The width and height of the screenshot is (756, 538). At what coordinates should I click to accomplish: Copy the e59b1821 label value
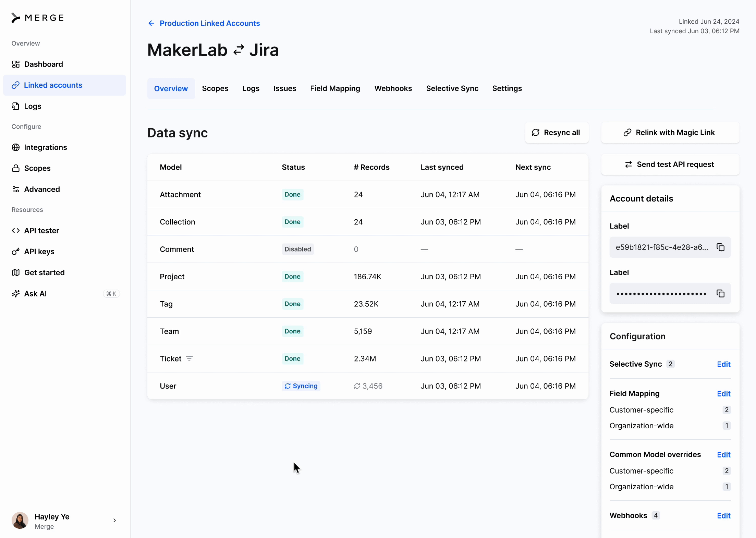(x=720, y=247)
